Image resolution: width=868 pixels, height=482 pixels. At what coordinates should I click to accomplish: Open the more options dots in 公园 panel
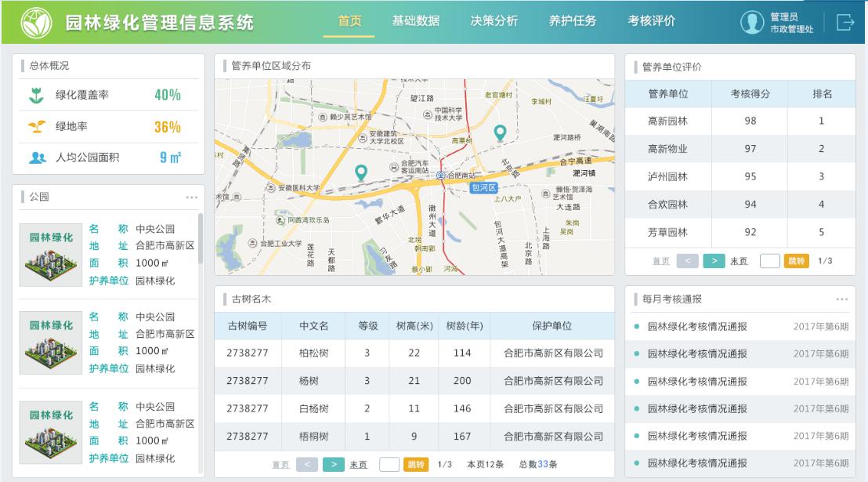coord(191,198)
